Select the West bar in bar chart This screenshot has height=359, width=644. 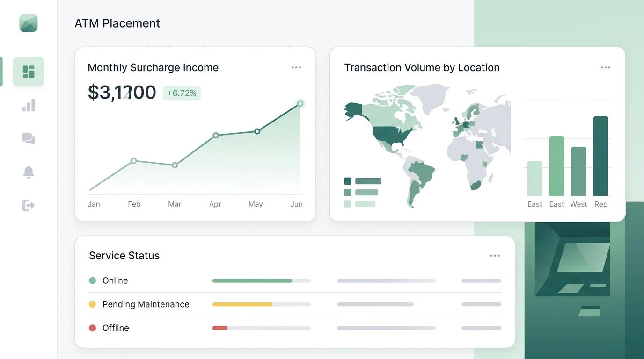[579, 172]
